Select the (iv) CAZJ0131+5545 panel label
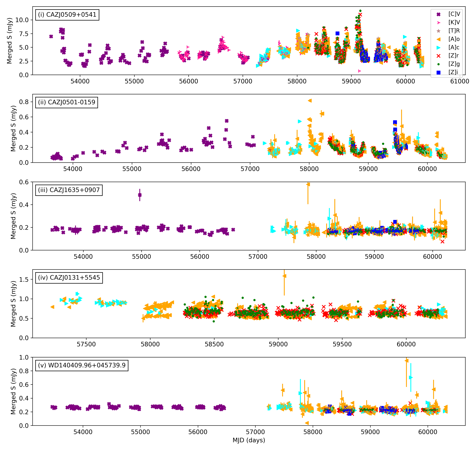476x451 pixels. (x=69, y=278)
